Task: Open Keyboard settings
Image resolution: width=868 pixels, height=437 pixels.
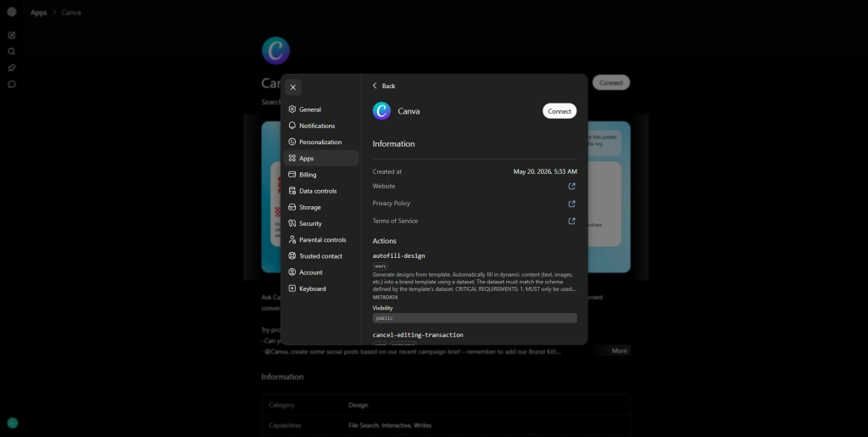Action: point(320,289)
